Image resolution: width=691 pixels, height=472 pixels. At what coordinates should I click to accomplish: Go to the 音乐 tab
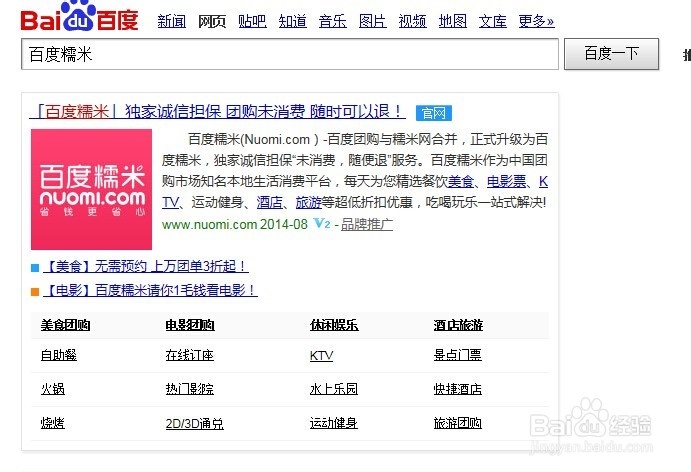click(333, 21)
